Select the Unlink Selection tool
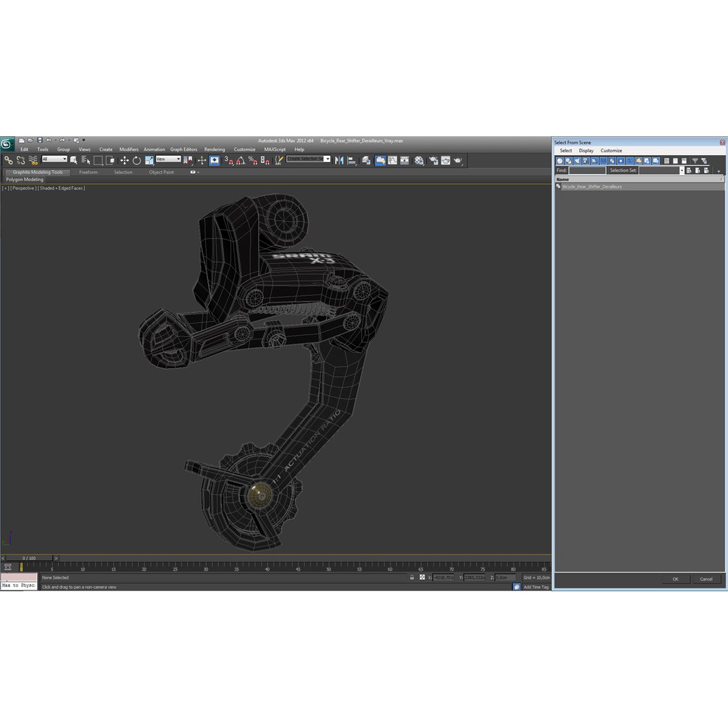 [x=20, y=160]
